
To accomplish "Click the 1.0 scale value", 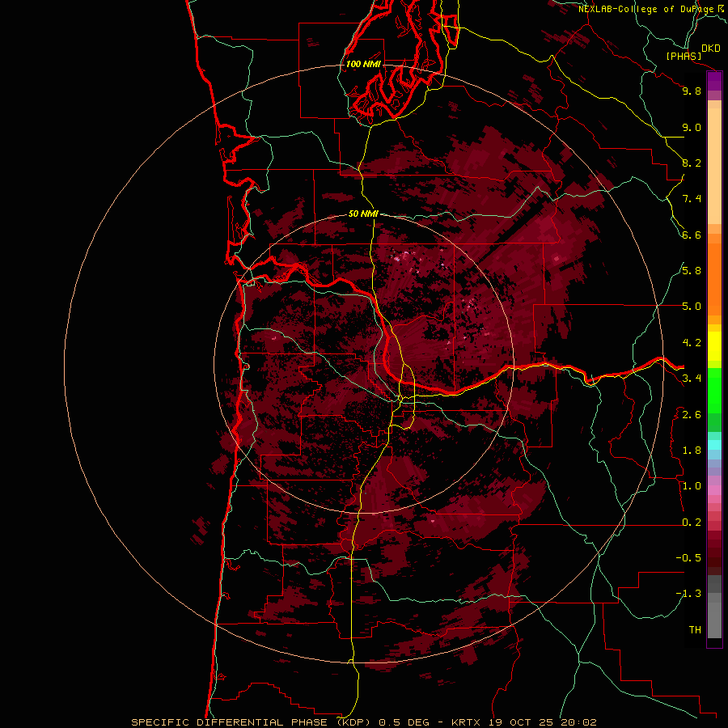I will [x=692, y=486].
